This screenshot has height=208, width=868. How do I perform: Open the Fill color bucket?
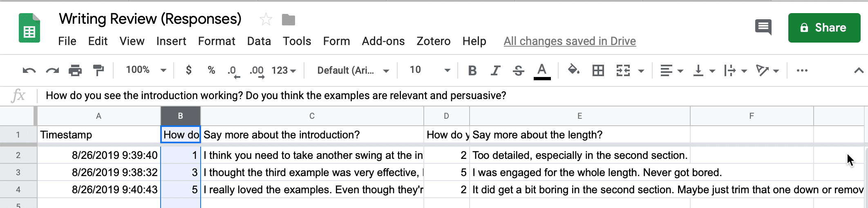[574, 70]
